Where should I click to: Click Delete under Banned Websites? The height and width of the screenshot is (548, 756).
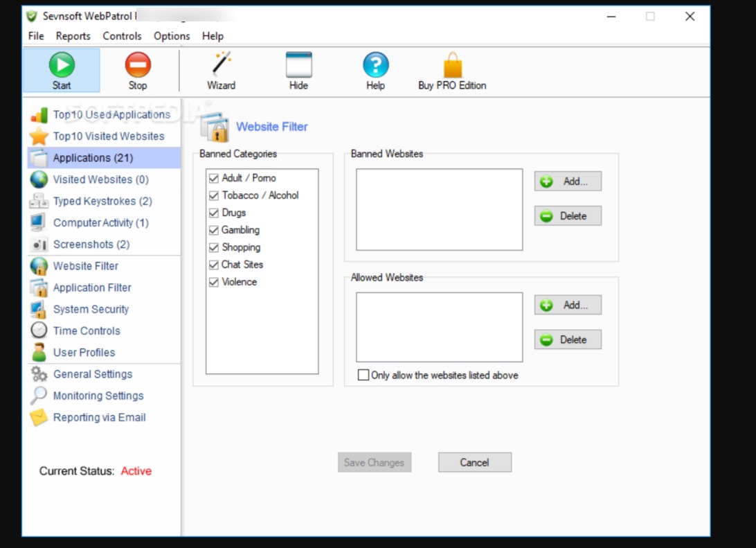(x=568, y=216)
